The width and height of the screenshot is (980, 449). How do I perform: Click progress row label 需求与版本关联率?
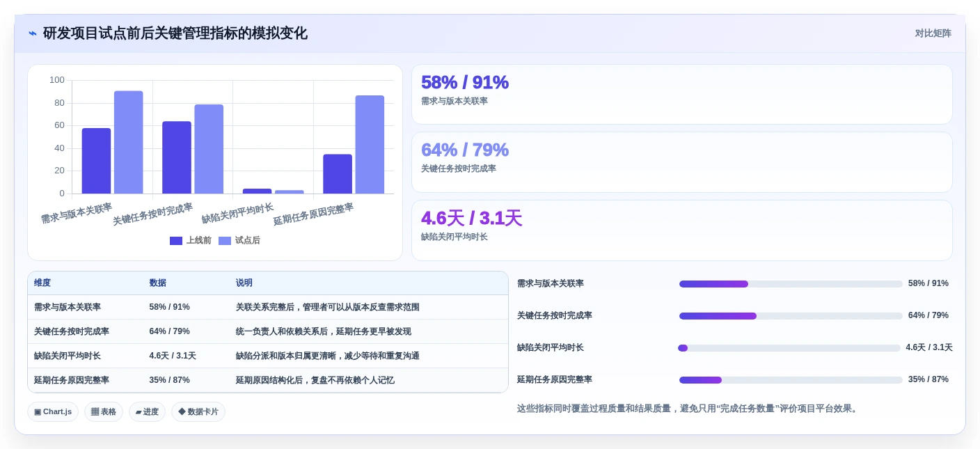(551, 283)
